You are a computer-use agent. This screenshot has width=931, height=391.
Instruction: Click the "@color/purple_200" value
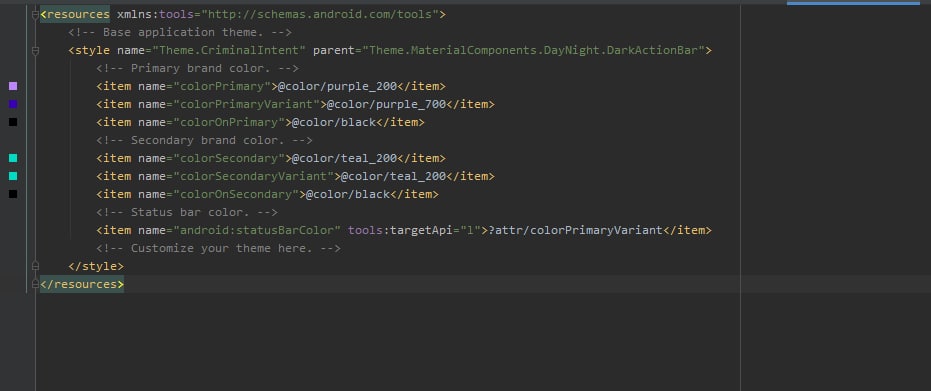coord(337,86)
